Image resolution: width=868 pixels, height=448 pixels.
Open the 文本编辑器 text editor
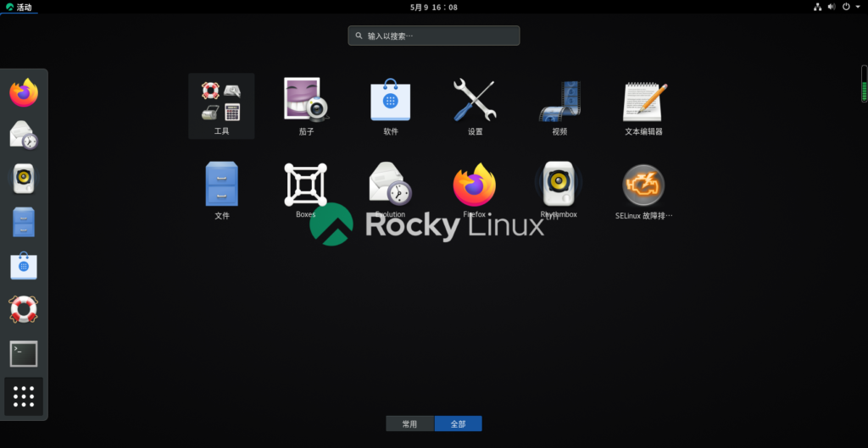coord(644,106)
